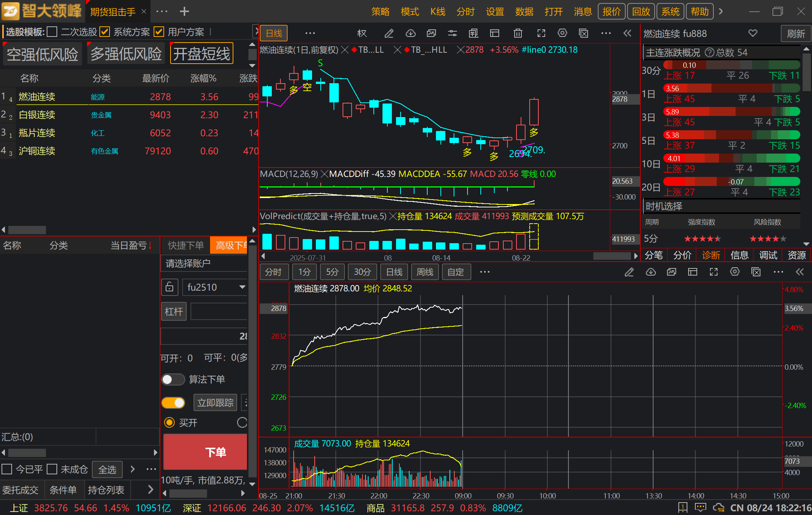Click the pencil drawing tool above the daily chart

[x=389, y=34]
